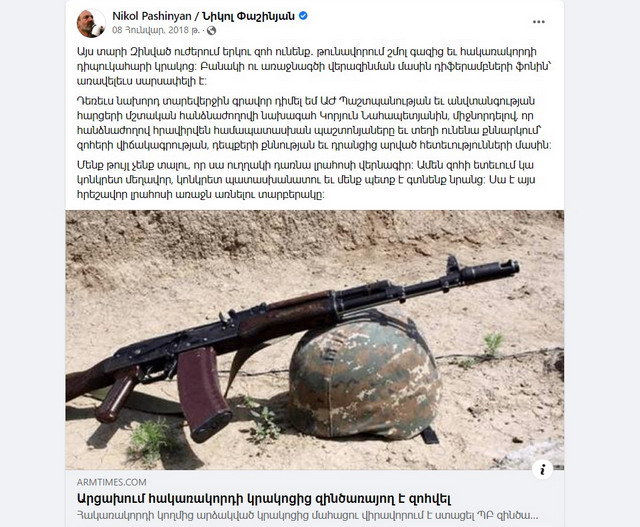Open the Nikol Pashinyan profile name link
This screenshot has width=640, height=527.
(x=151, y=16)
